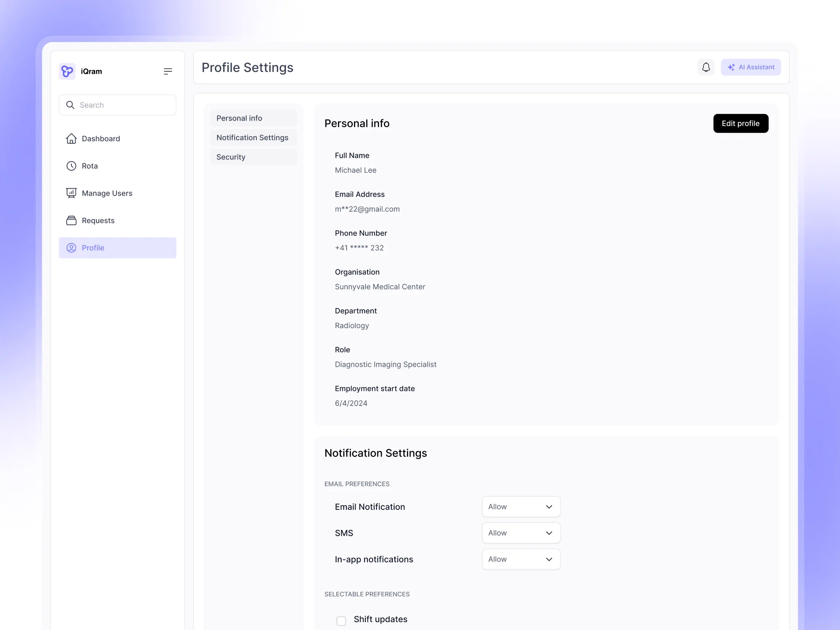Click the Manage Users presentation icon
Screen dimensions: 840x630
(71, 193)
